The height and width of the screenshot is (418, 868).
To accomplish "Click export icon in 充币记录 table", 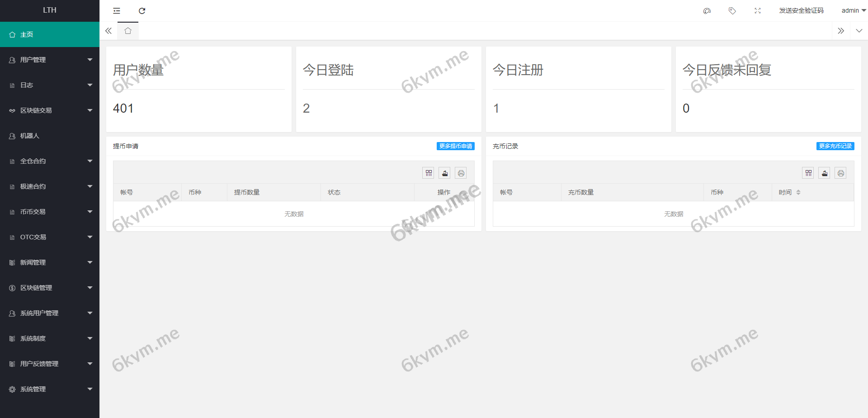I will [825, 173].
